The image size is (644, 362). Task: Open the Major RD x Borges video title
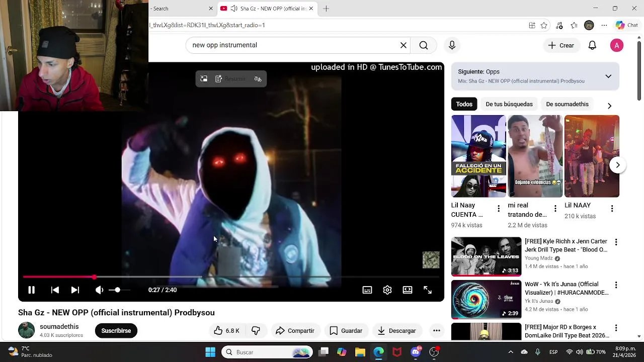pyautogui.click(x=567, y=331)
